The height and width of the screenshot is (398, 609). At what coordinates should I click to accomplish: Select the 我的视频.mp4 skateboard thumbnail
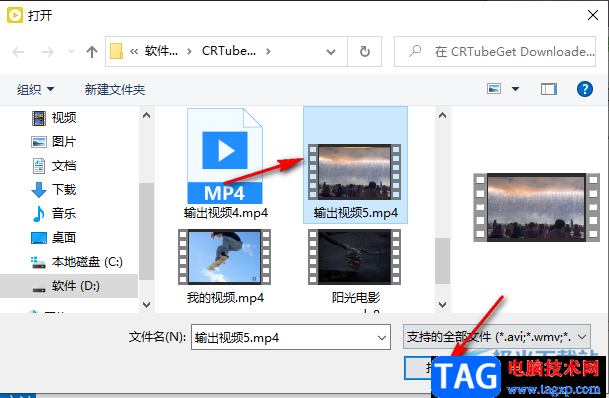(224, 257)
